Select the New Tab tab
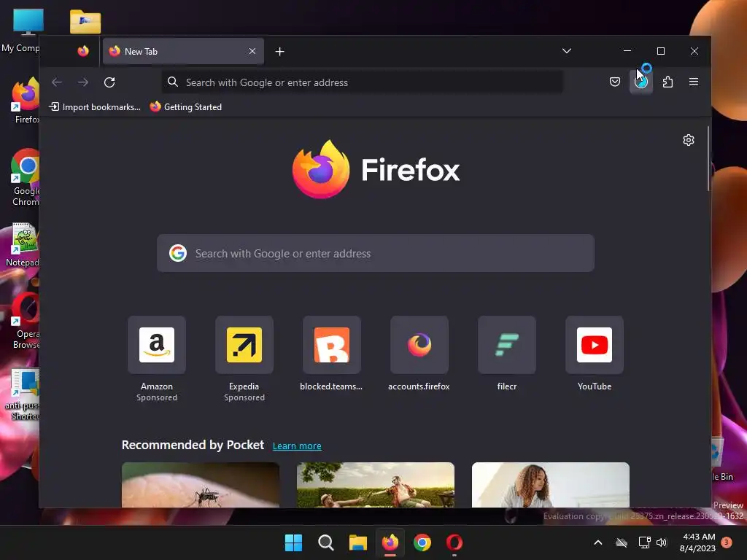 183,51
